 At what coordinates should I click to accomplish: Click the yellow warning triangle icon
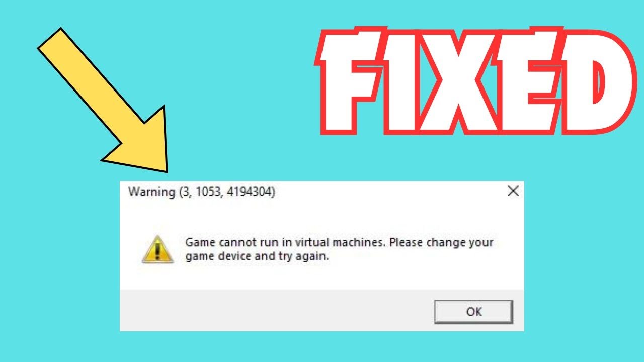point(157,250)
